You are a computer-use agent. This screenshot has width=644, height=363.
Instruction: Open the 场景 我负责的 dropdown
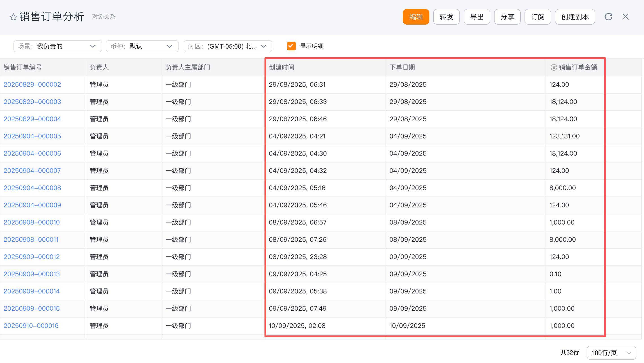coord(58,46)
